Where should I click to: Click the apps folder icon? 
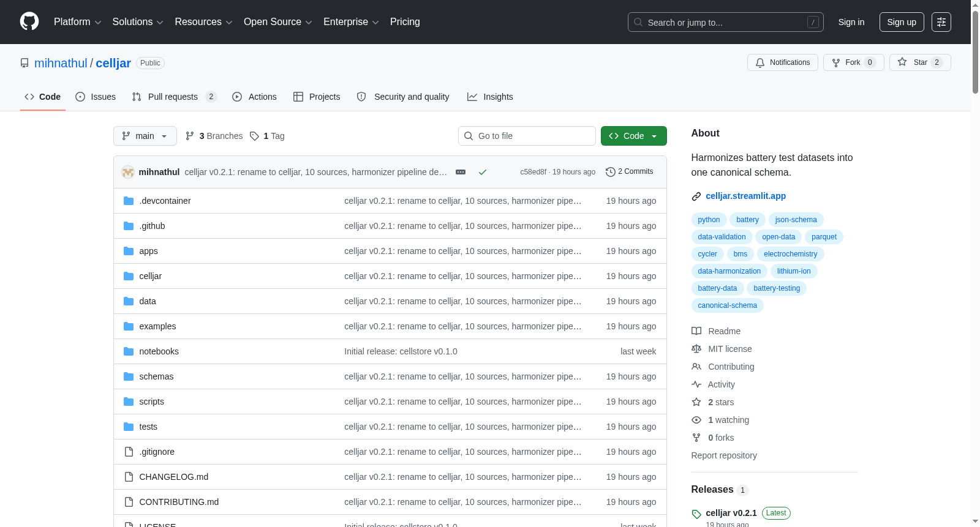129,251
